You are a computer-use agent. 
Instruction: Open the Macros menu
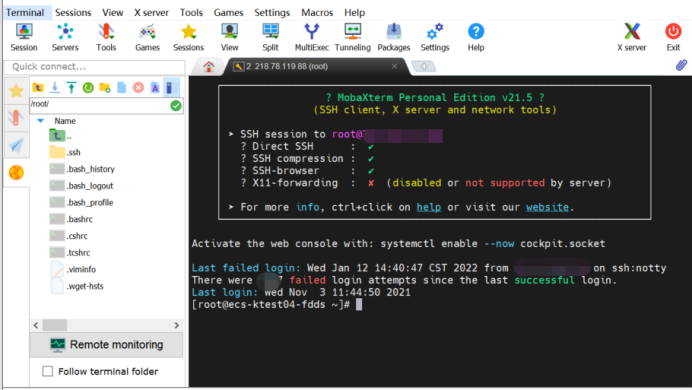coord(317,12)
